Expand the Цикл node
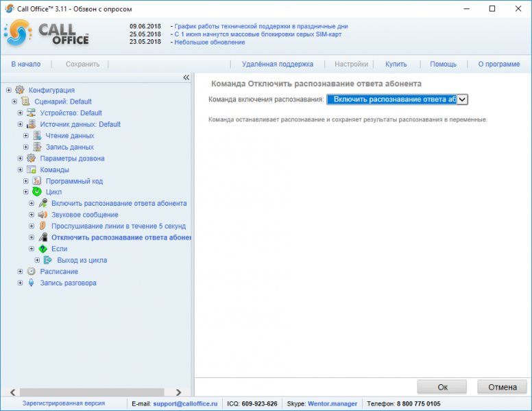Screen dimensions: 532x411 pos(26,192)
